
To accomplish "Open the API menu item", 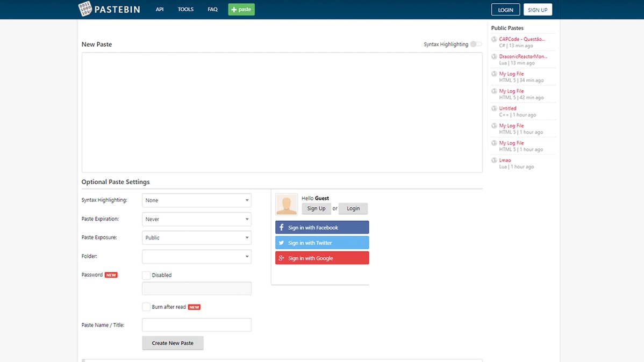I will click(160, 10).
